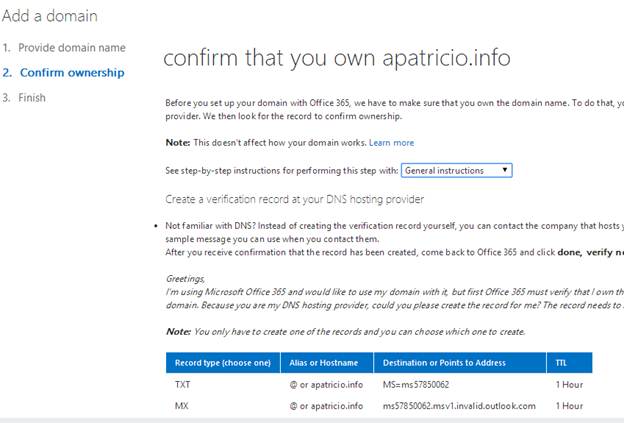Click the Record type column header
The height and width of the screenshot is (423, 624).
coord(223,363)
